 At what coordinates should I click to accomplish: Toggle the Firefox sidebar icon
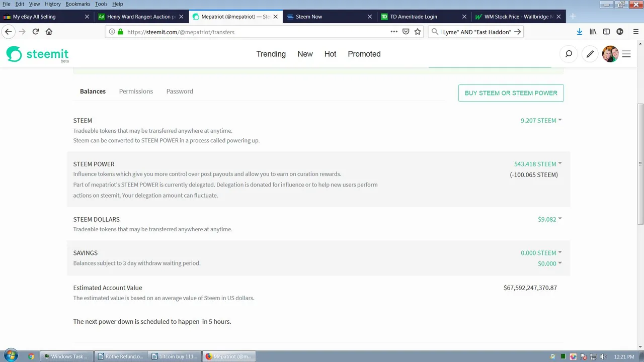606,32
